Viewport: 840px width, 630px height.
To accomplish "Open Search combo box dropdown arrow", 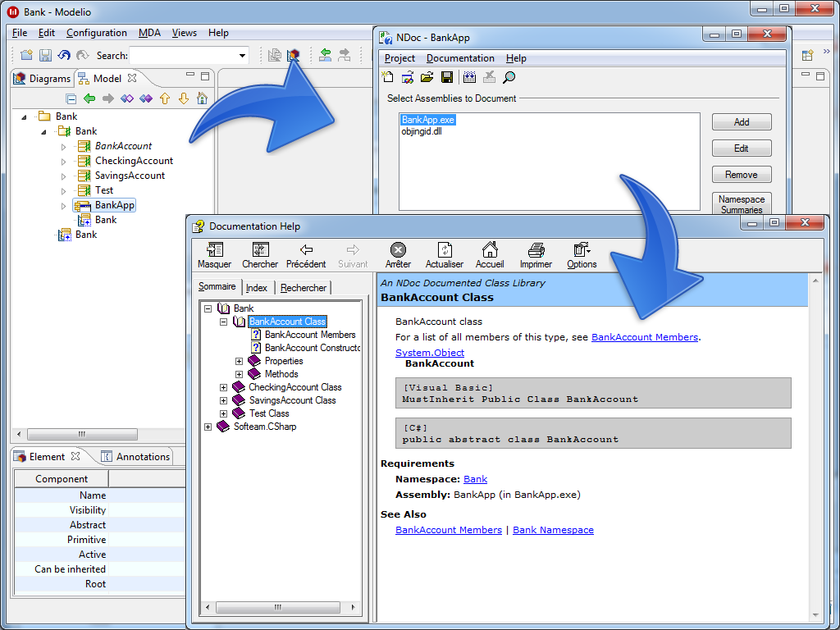I will coord(242,55).
